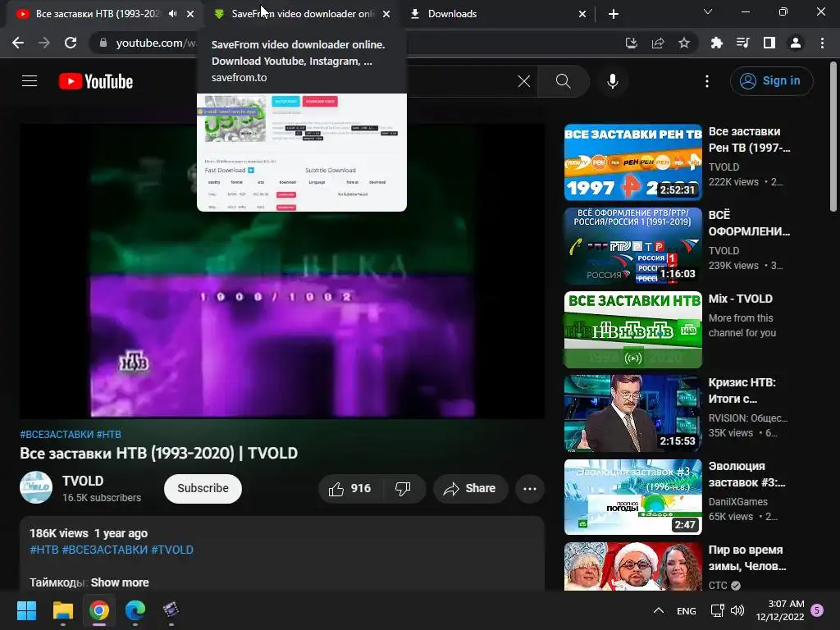
Task: Open #TVOLD hashtag in description
Action: click(x=172, y=550)
